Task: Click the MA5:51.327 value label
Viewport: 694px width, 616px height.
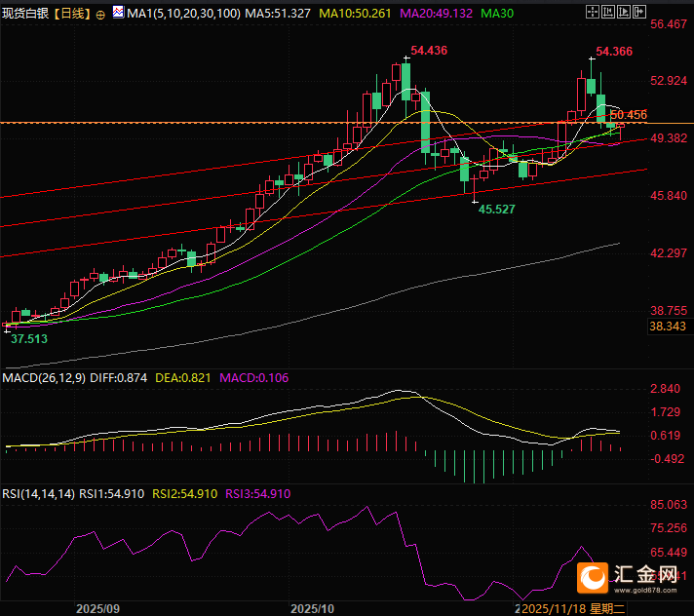Action: [278, 14]
